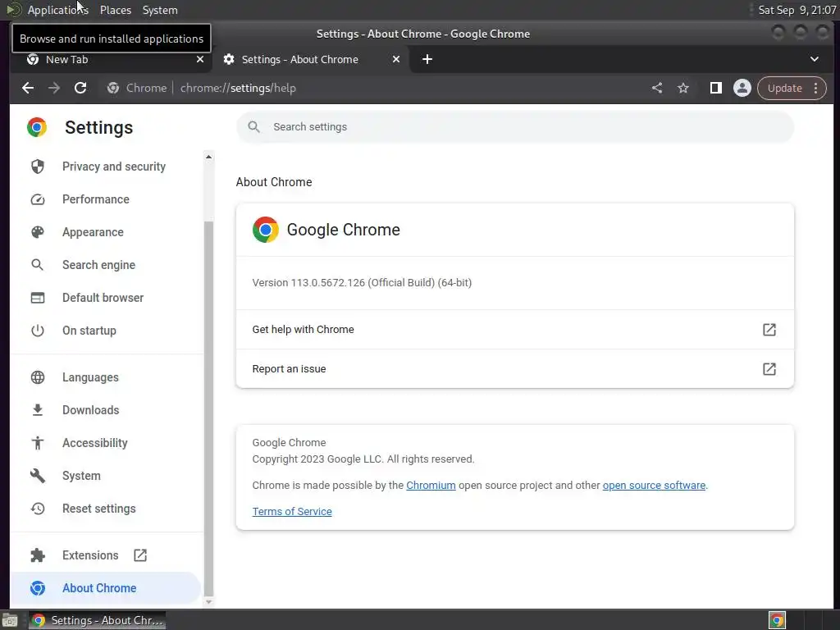Open a new tab with plus button
The height and width of the screenshot is (630, 840).
(x=427, y=59)
